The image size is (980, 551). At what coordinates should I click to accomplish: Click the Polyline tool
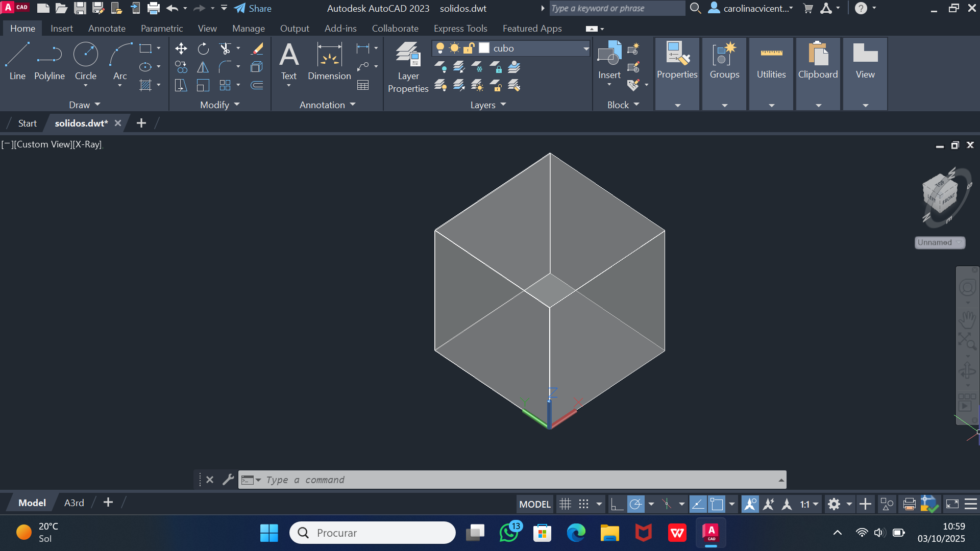coord(50,61)
